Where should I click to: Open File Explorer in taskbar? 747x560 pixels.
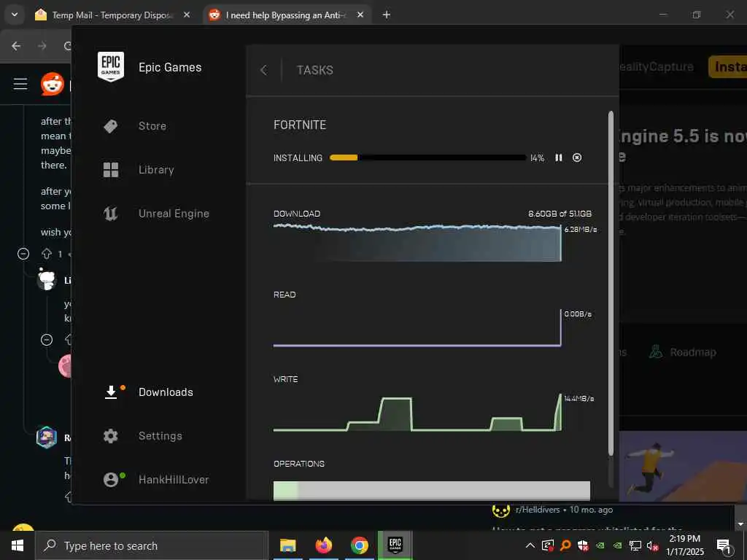287,545
